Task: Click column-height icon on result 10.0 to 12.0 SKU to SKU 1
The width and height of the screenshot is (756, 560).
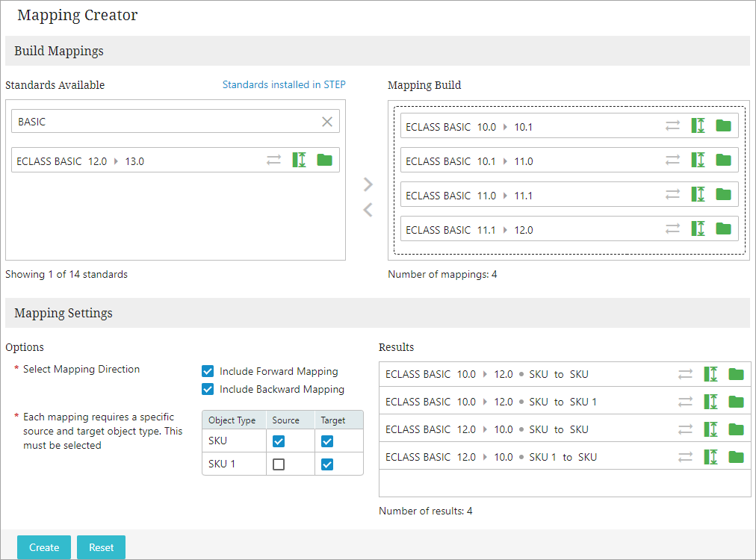Action: pos(710,402)
